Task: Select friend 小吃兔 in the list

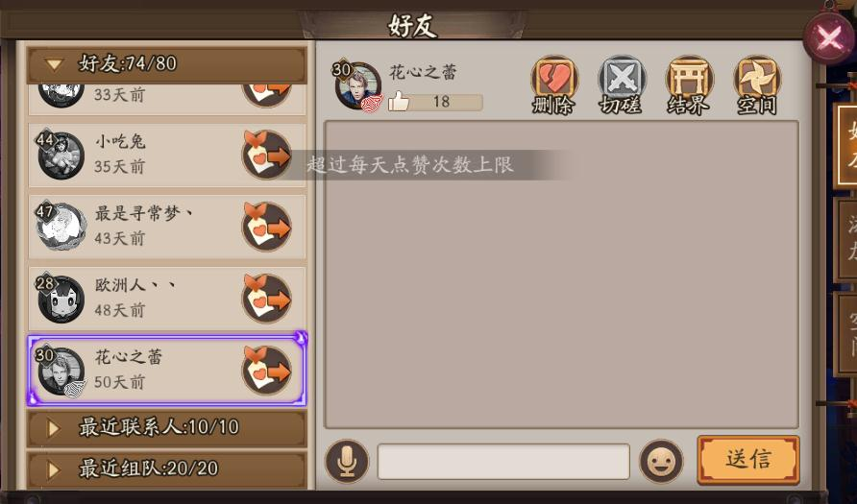Action: point(167,156)
